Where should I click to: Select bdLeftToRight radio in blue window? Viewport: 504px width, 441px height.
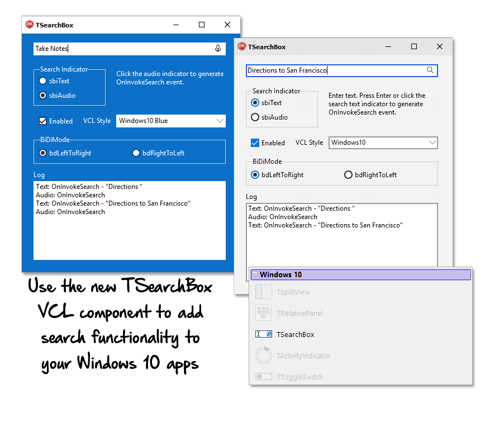pos(43,153)
